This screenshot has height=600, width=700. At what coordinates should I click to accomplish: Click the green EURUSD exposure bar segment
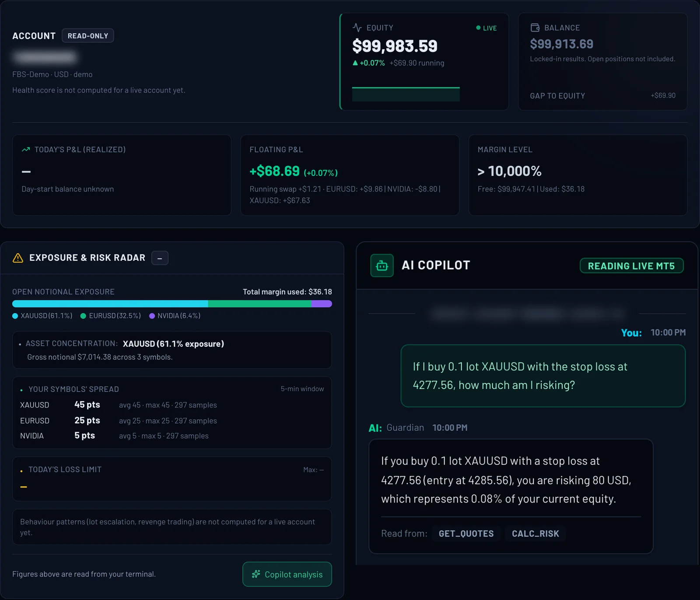pos(259,303)
